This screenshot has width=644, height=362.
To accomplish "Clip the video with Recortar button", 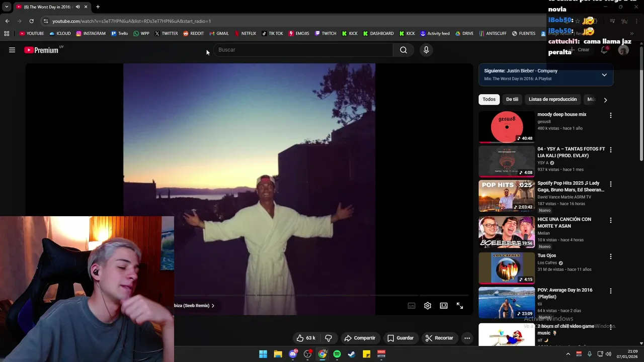I will tap(439, 338).
